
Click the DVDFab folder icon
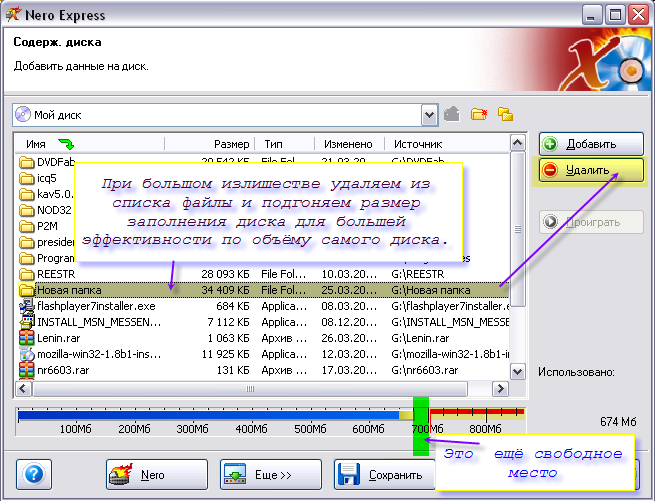click(27, 162)
